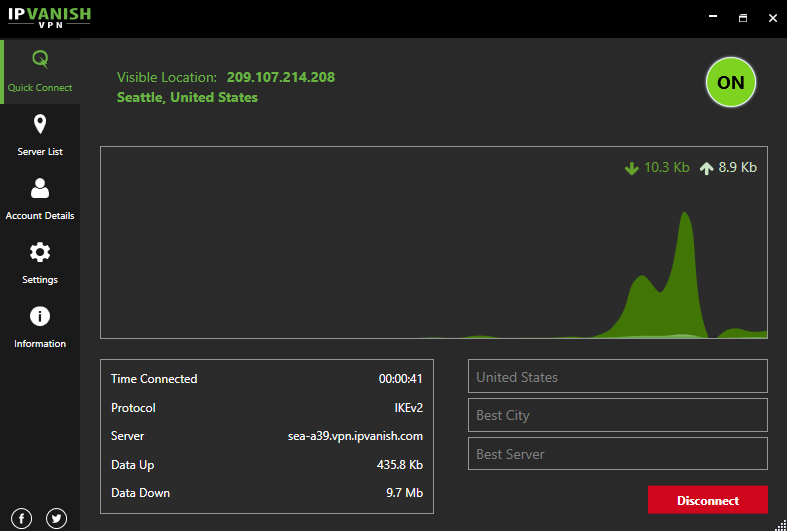This screenshot has height=531, width=787.
Task: Click the Time Connected label
Action: tap(154, 379)
